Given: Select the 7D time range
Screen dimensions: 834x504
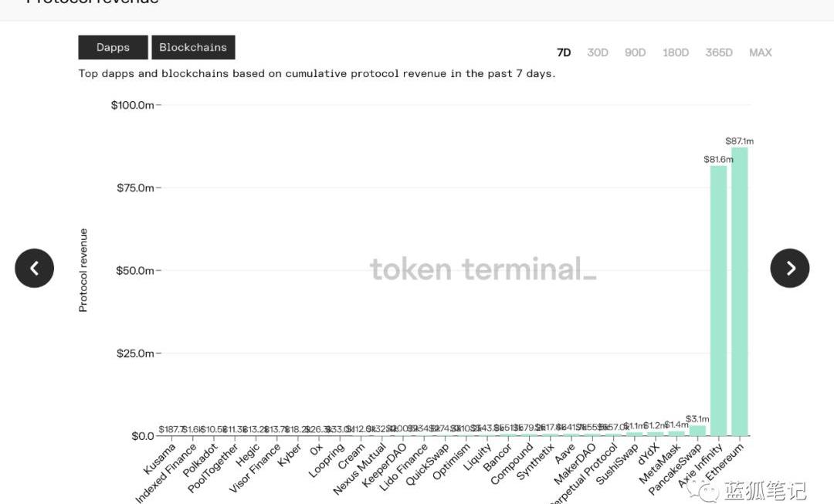Looking at the screenshot, I should 564,52.
